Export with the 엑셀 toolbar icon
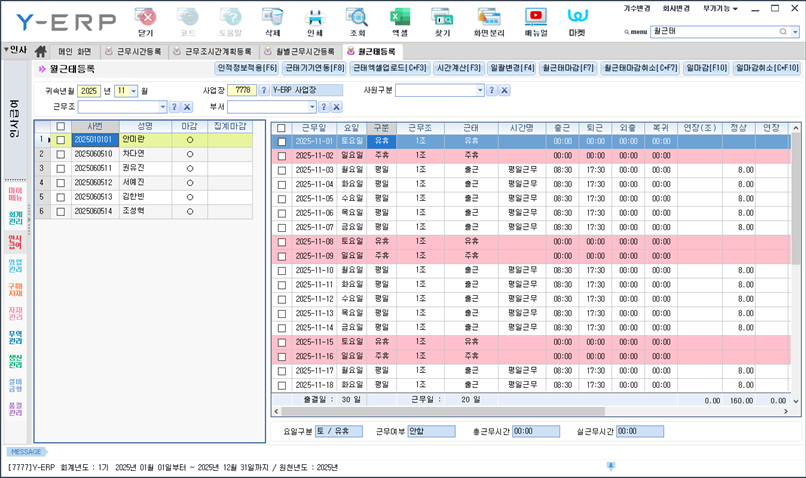This screenshot has height=478, width=806. coord(400,20)
